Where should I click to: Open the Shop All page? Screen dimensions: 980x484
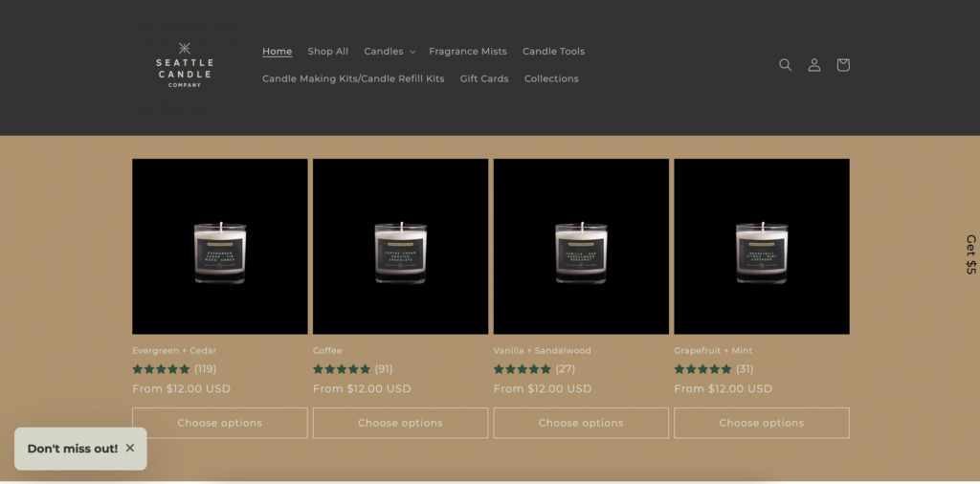click(328, 52)
